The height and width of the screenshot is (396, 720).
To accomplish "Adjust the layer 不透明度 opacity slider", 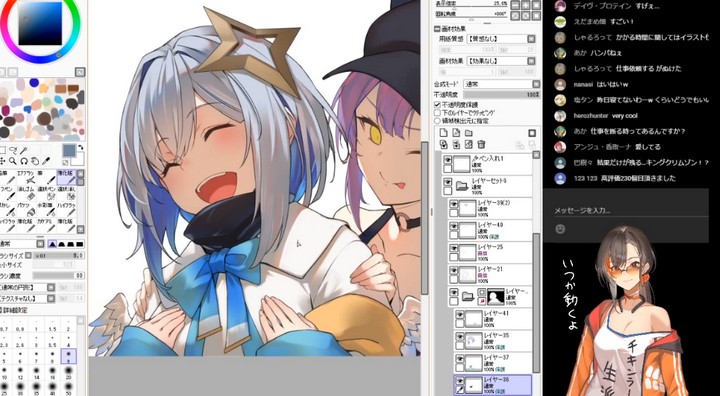I will 502,94.
